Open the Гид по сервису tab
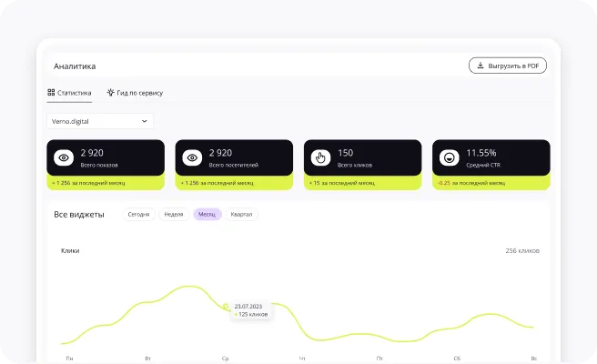Viewport: 597px width, 364px height. tap(135, 93)
